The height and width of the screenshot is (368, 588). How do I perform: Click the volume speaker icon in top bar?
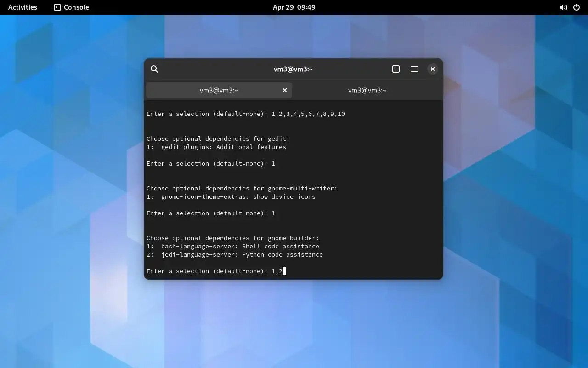tap(563, 7)
